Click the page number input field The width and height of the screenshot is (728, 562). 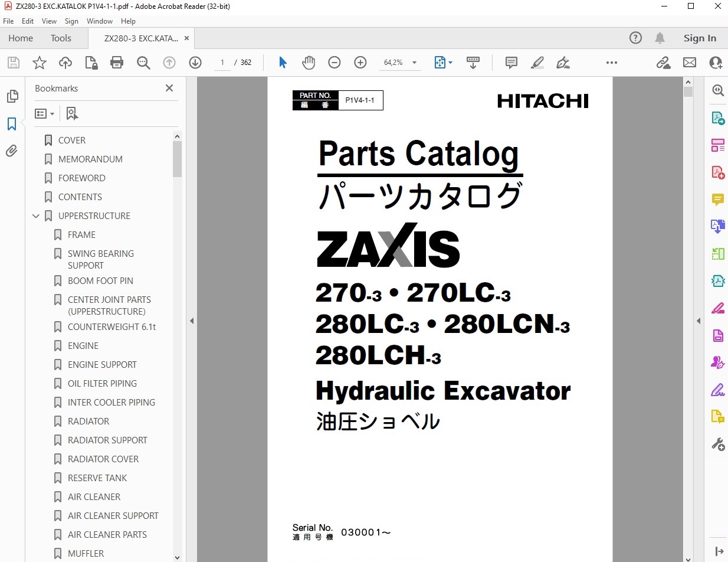coord(222,63)
